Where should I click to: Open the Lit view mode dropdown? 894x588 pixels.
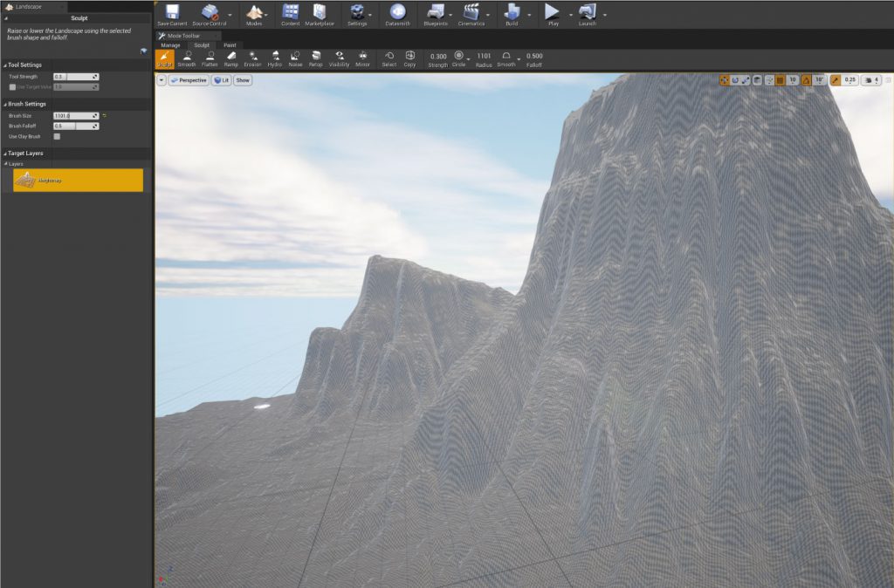point(220,80)
